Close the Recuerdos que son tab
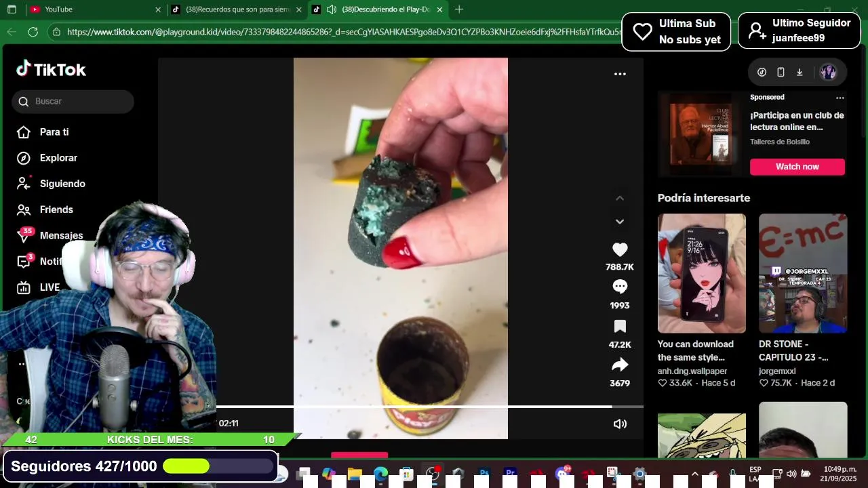 [298, 9]
